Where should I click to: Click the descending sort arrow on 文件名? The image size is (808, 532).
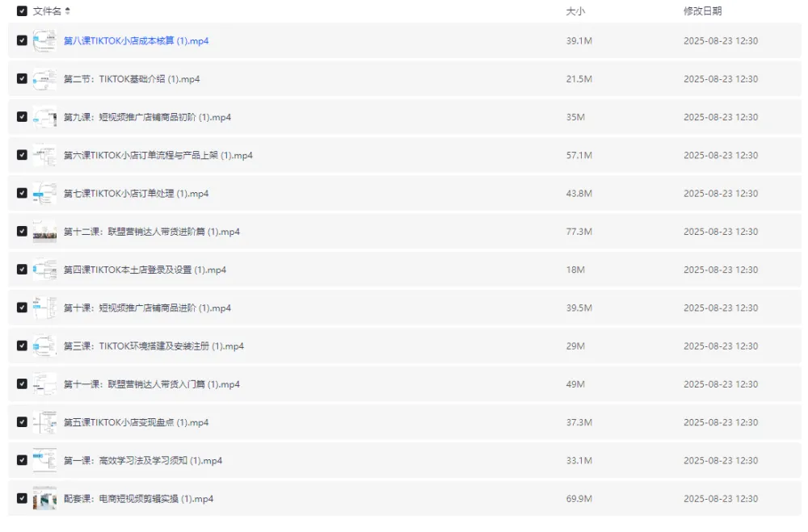67,15
